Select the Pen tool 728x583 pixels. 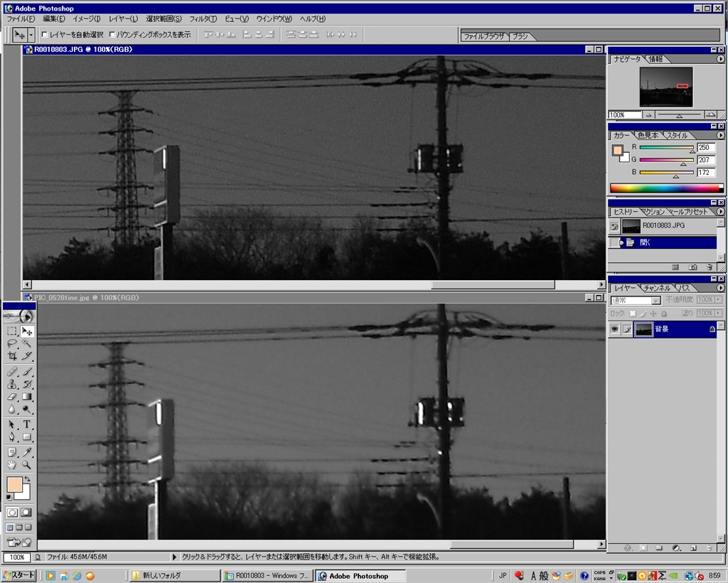click(12, 437)
